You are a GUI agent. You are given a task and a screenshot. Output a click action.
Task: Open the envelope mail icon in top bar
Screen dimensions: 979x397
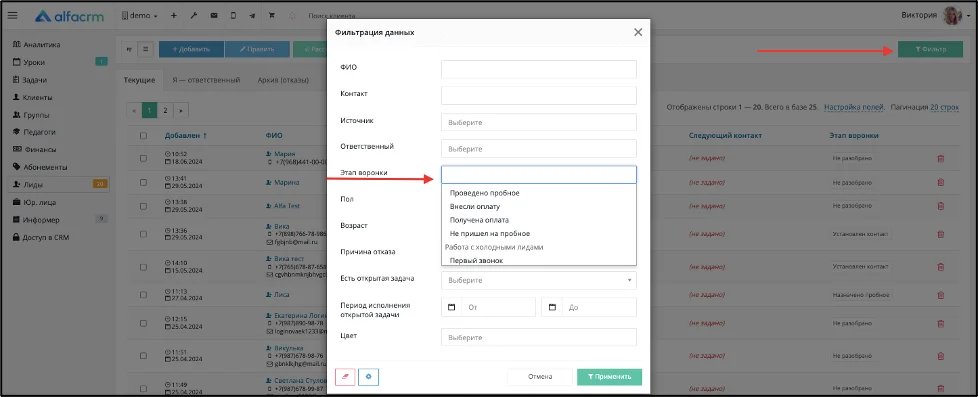214,16
